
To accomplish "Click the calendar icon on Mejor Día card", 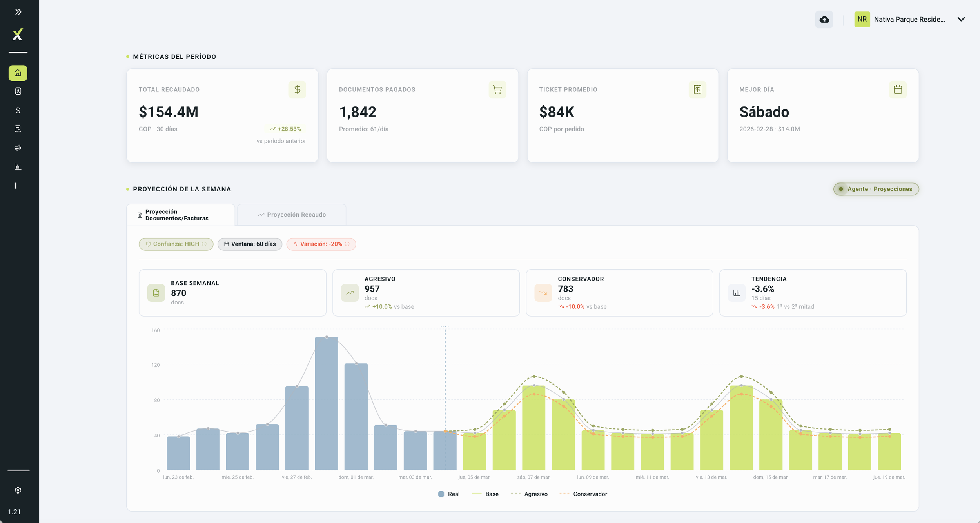I will [898, 89].
